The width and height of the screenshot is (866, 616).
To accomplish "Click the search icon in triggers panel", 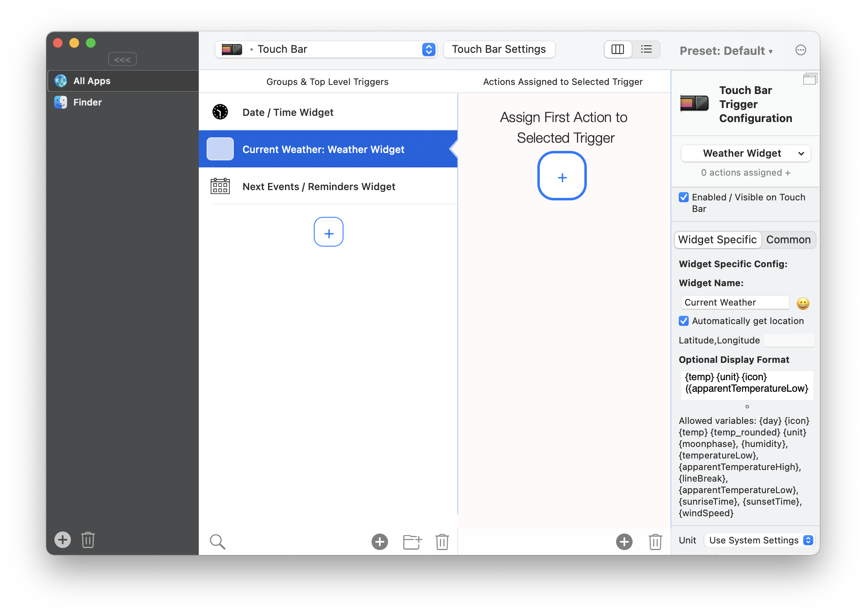I will (x=217, y=540).
